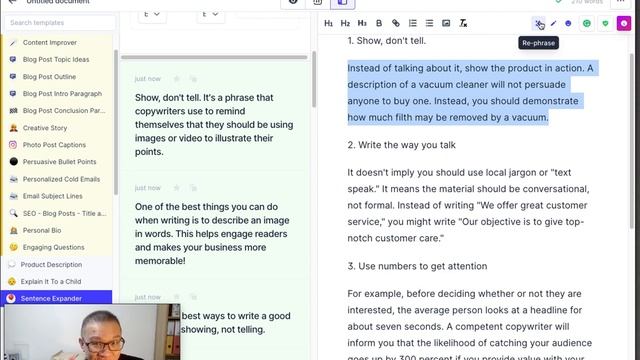Open the Blog Post Topic Ideas template

pyautogui.click(x=57, y=60)
